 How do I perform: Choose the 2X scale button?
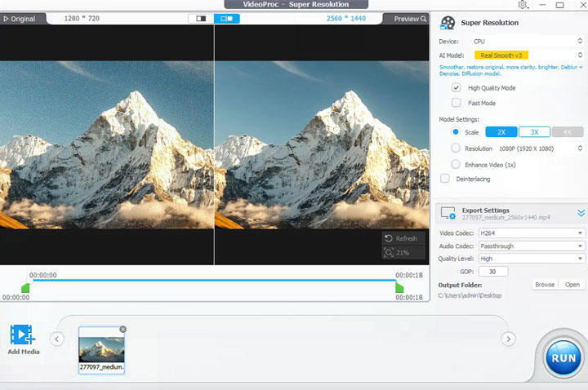(501, 132)
